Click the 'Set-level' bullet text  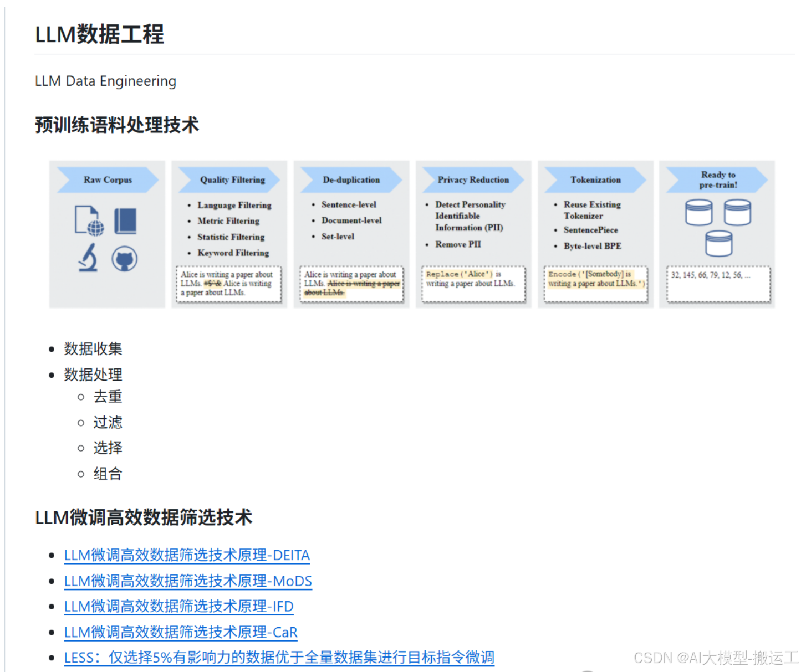coord(338,236)
